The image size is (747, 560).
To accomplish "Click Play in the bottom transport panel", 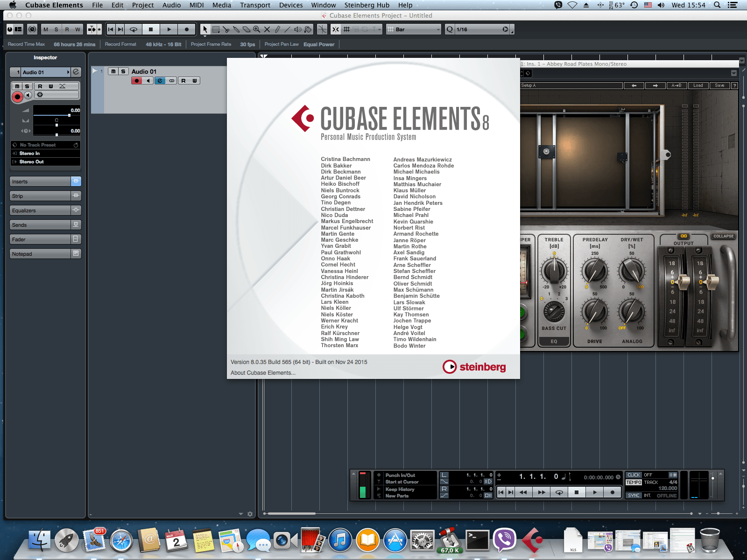I will point(595,492).
